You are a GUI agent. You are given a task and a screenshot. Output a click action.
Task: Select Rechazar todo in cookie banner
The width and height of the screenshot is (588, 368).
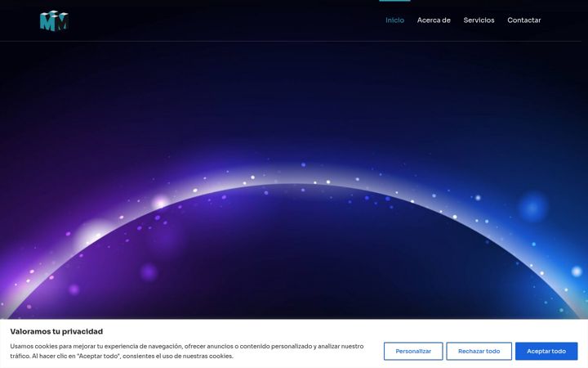click(x=479, y=351)
